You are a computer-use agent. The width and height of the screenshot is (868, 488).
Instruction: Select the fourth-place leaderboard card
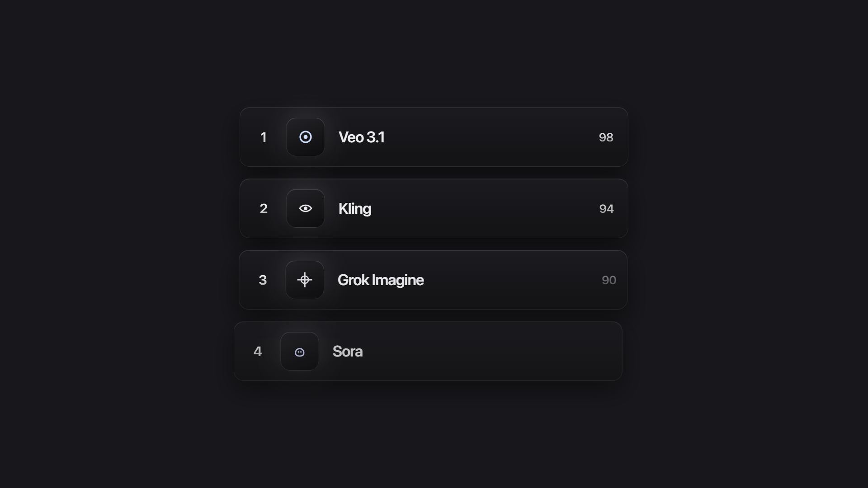click(x=428, y=351)
